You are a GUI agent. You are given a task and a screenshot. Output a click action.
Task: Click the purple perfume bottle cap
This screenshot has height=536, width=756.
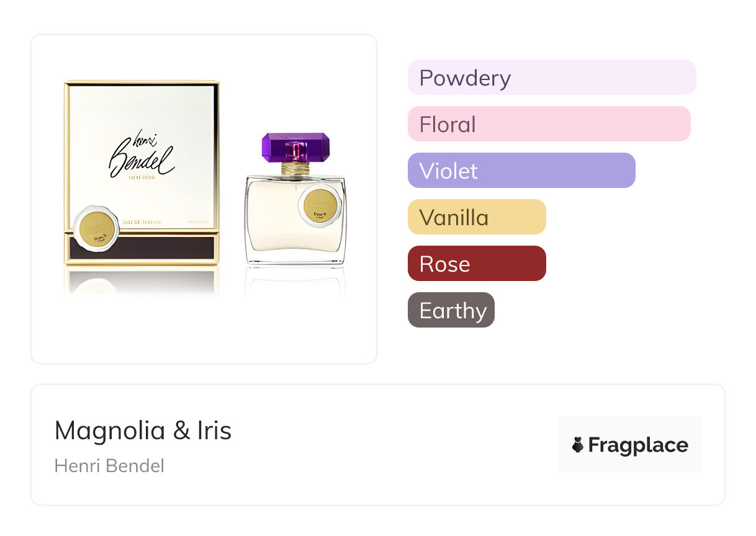click(x=295, y=148)
